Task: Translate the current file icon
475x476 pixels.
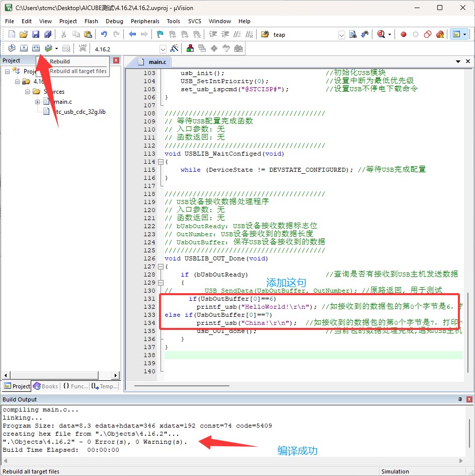Action: click(x=12, y=48)
